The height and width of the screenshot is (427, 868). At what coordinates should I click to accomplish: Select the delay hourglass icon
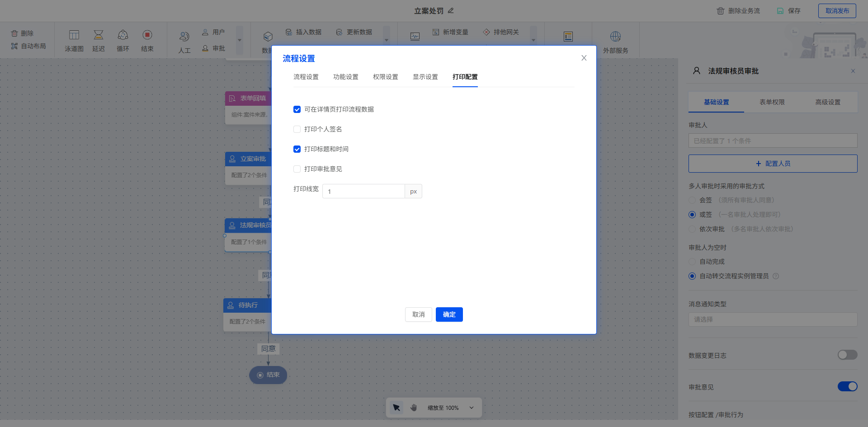[99, 35]
